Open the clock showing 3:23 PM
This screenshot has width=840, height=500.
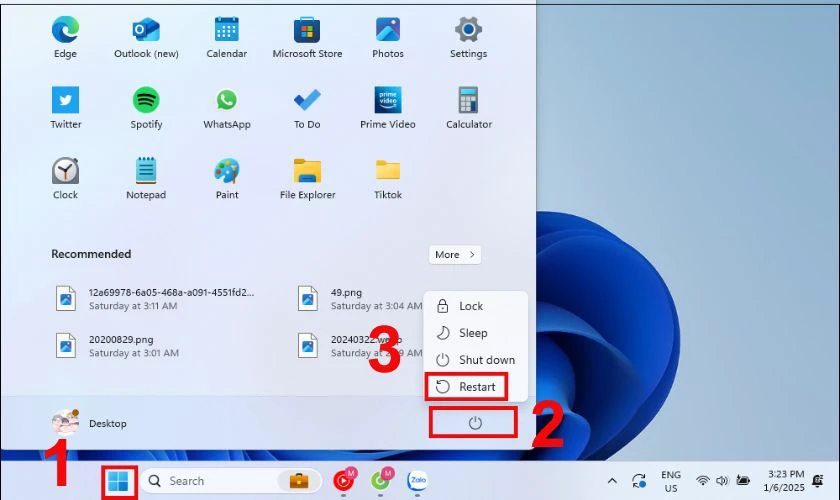(x=785, y=481)
